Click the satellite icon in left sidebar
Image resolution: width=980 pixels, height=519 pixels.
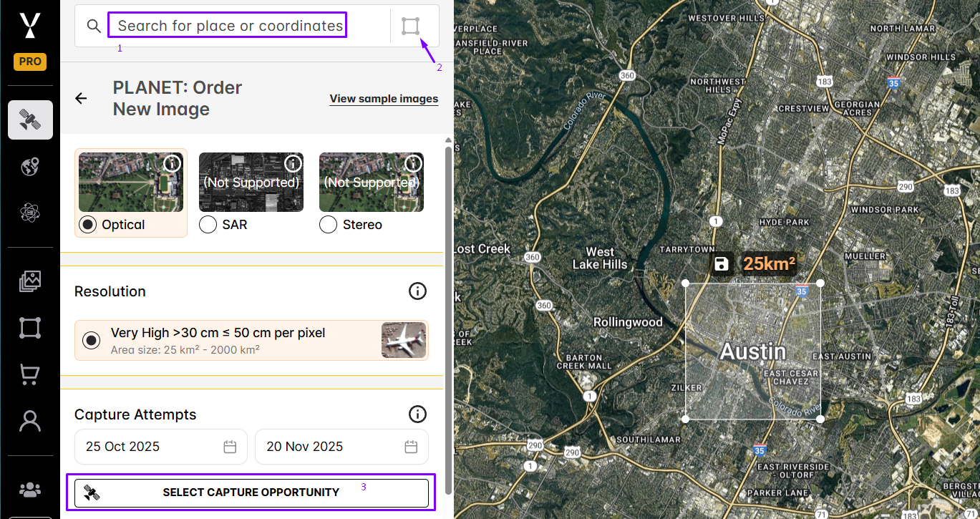[30, 120]
